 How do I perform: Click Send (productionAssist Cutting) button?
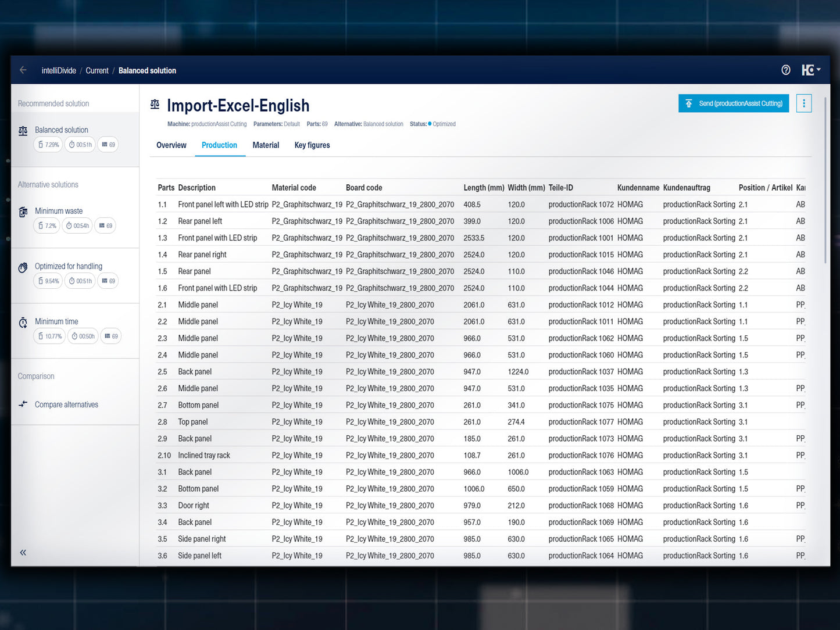tap(733, 103)
